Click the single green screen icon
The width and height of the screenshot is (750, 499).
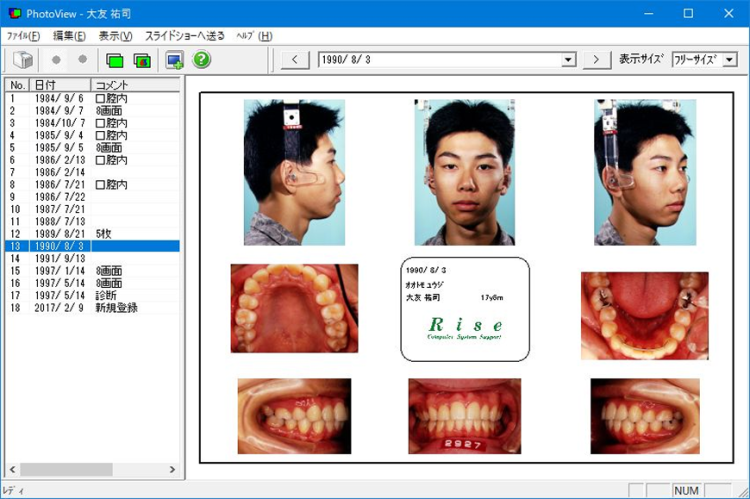[114, 60]
